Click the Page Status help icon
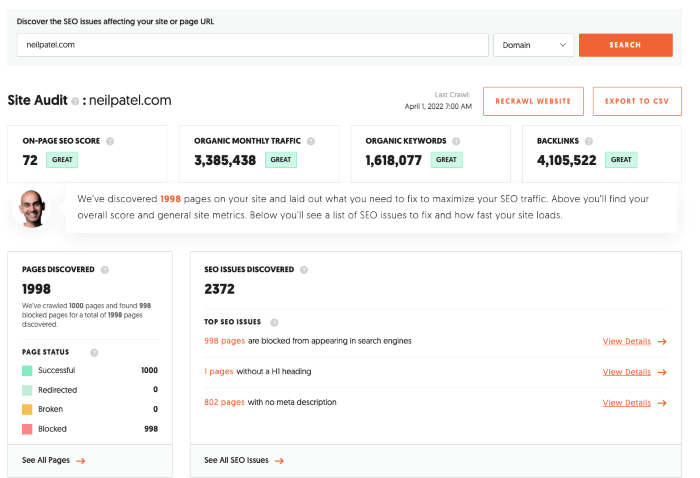Screen dimensions: 700x478 (94, 353)
